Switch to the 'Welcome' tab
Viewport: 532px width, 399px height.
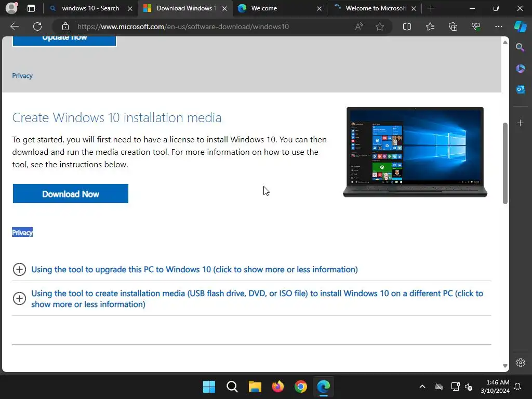pyautogui.click(x=264, y=8)
